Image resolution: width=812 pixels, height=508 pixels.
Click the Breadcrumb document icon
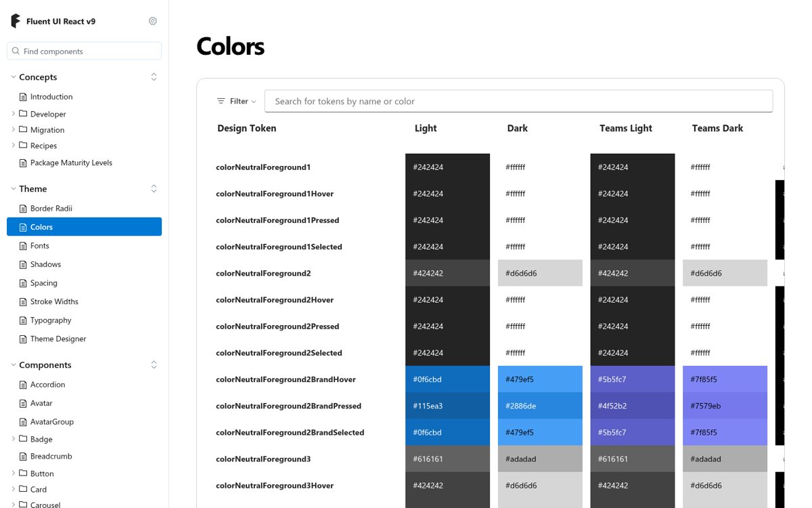pos(23,457)
